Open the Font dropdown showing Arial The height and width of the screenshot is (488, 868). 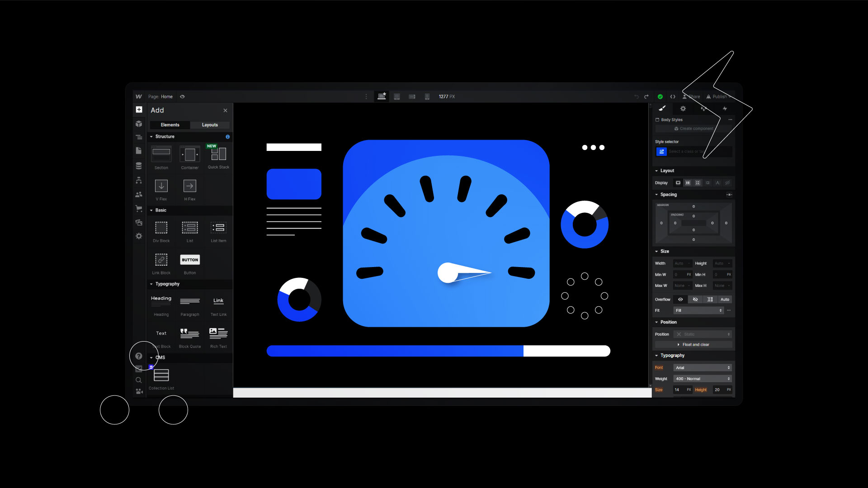[703, 368]
